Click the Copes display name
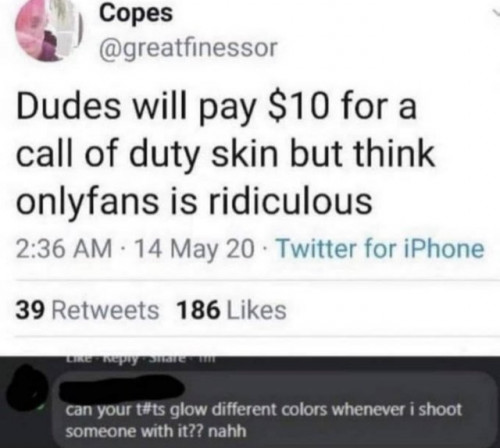500x448 pixels. pos(136,13)
